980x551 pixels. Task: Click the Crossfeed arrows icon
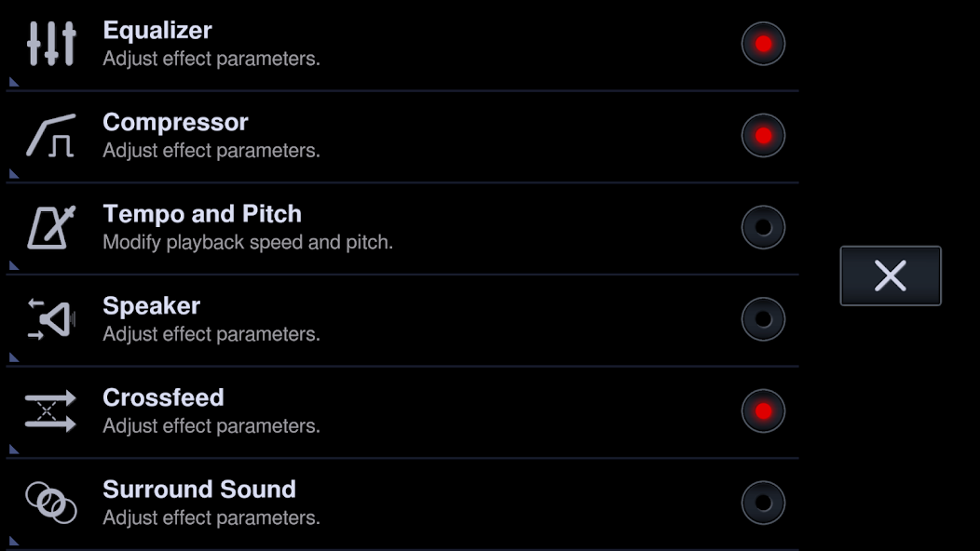(x=50, y=411)
